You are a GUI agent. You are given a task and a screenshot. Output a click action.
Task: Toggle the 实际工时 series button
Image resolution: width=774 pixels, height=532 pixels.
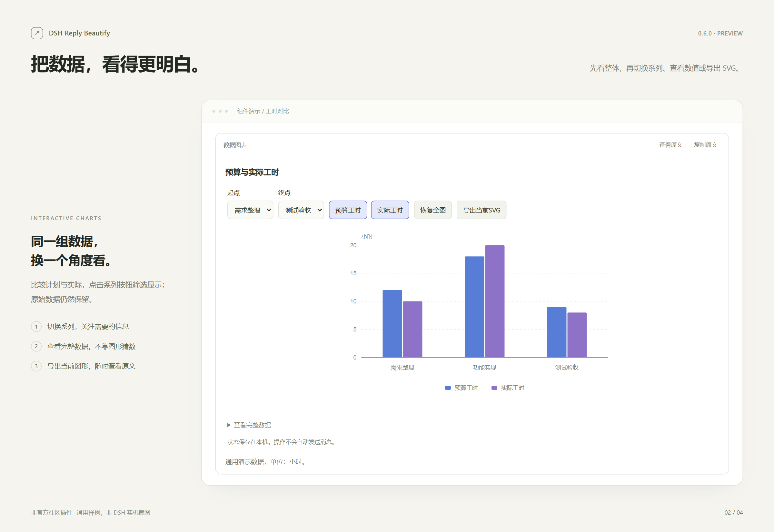coord(390,210)
